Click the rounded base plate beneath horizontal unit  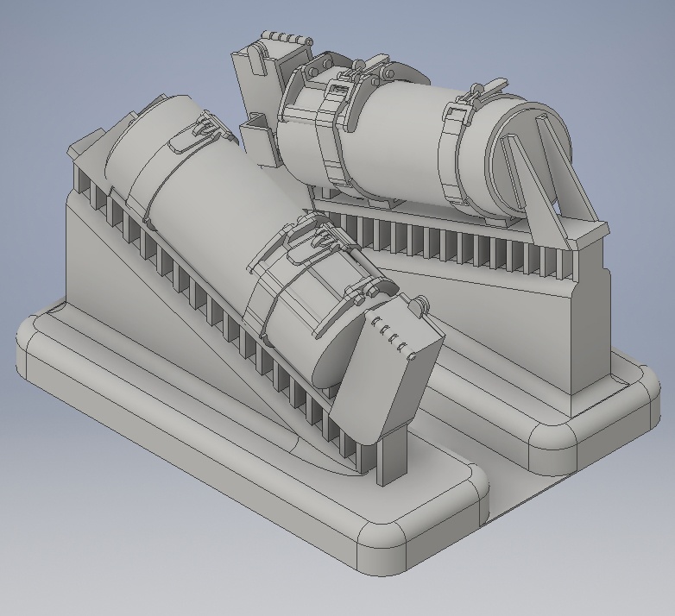(x=559, y=387)
